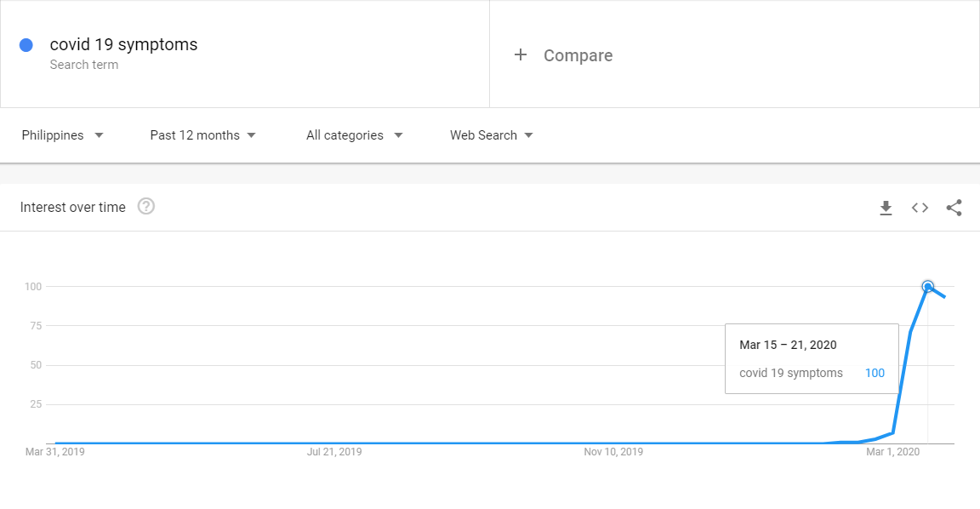Click the Mar 31, 2019 axis label
980x509 pixels.
pyautogui.click(x=55, y=452)
